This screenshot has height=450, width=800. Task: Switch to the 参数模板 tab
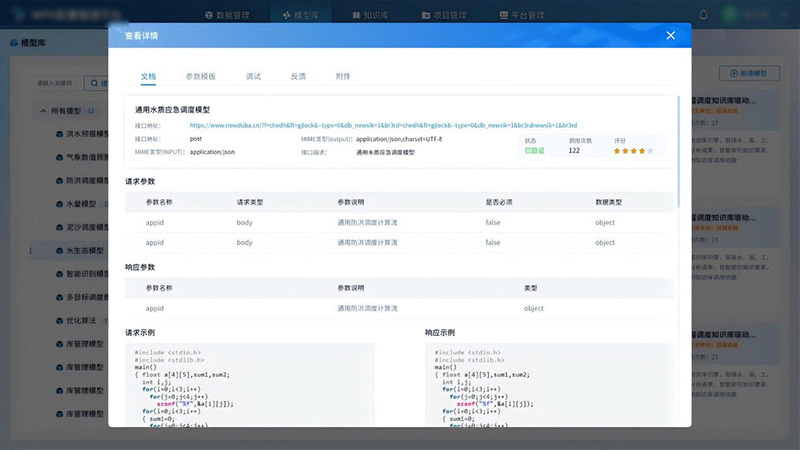pyautogui.click(x=201, y=76)
